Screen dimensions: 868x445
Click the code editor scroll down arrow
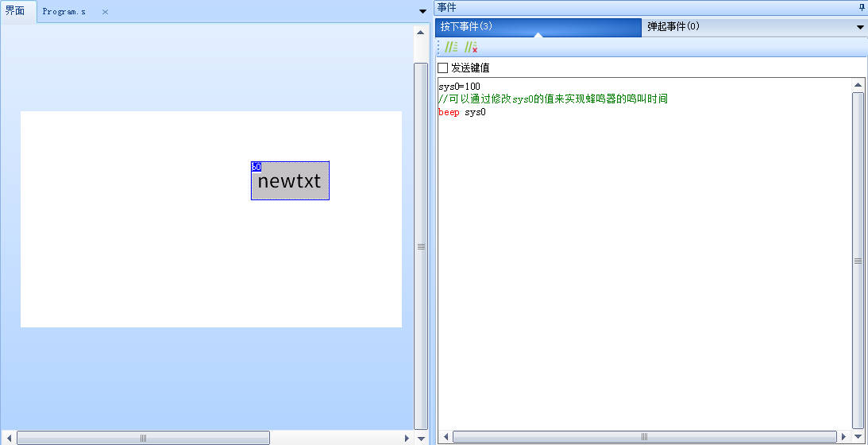coord(858,424)
